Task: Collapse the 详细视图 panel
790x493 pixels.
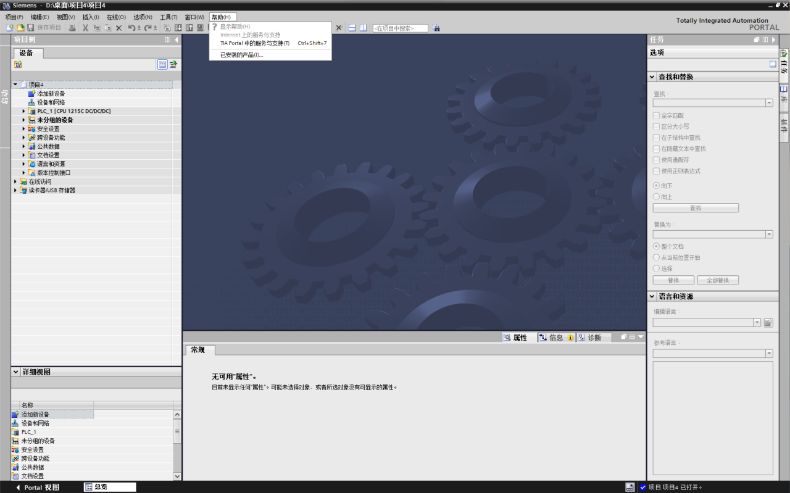Action: (16, 372)
